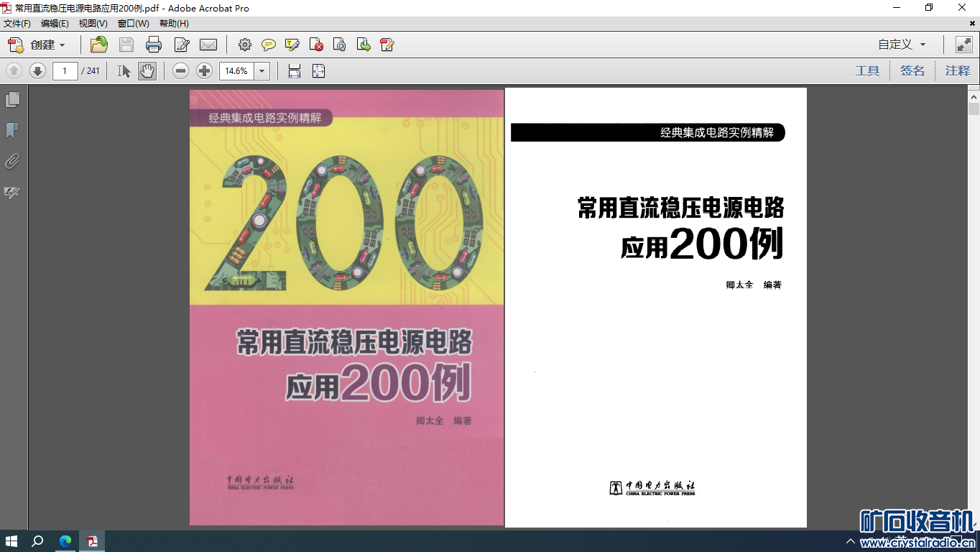Open the 签名 (Sign) pane
This screenshot has width=980, height=552.
[x=912, y=71]
